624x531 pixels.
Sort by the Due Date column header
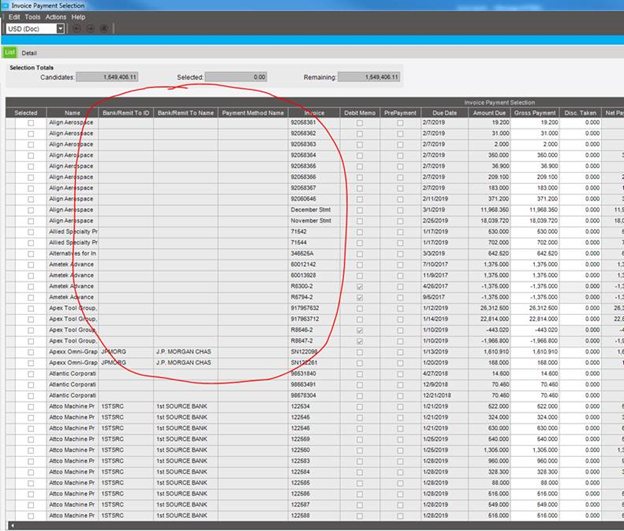tap(445, 113)
